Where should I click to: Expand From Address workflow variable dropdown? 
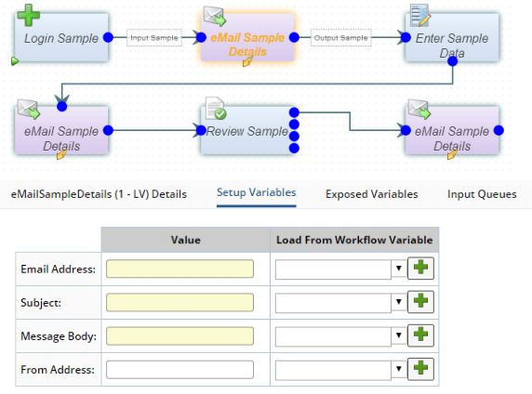399,369
